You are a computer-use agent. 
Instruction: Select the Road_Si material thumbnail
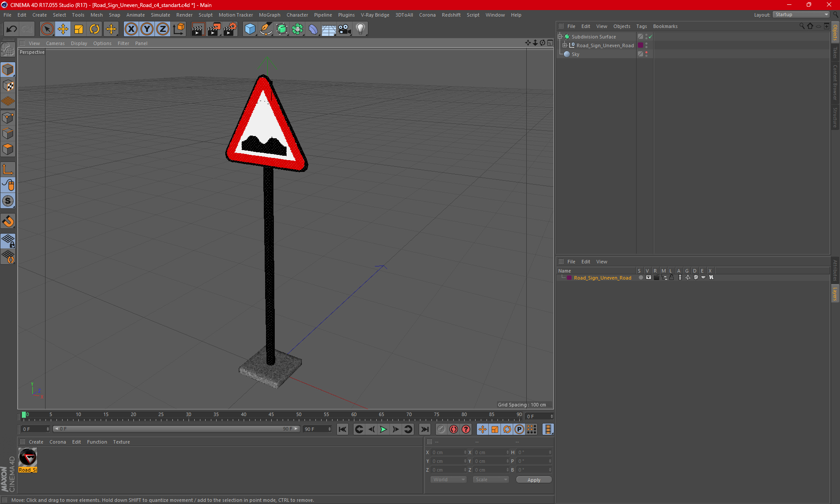28,458
